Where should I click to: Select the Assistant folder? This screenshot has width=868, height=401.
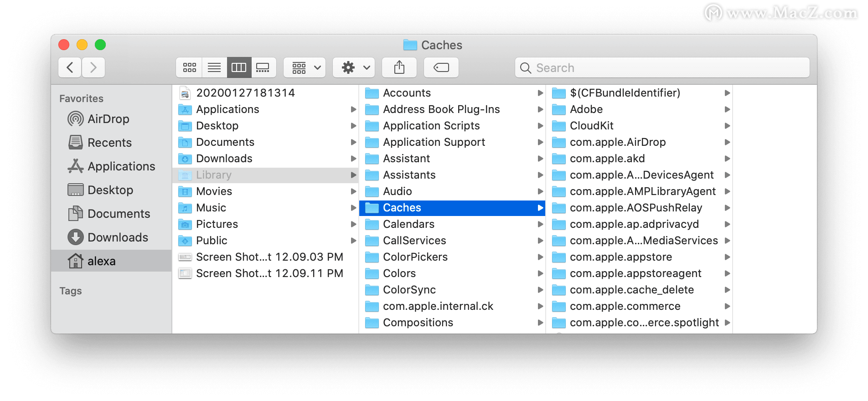point(452,159)
